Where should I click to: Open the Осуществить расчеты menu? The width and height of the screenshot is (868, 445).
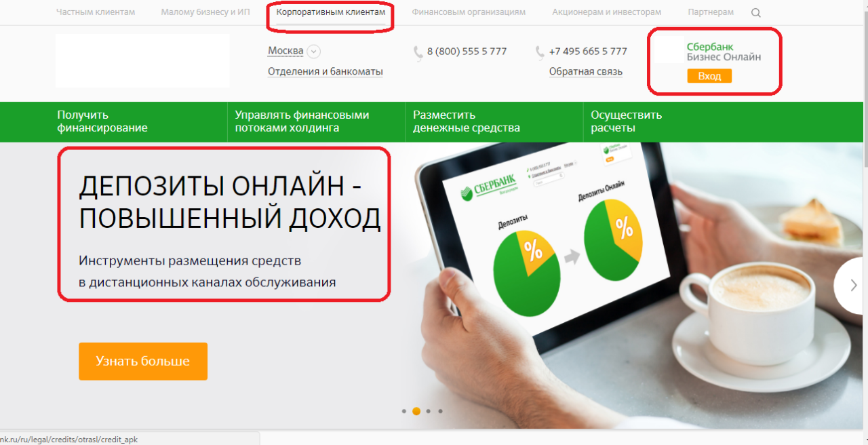click(626, 121)
